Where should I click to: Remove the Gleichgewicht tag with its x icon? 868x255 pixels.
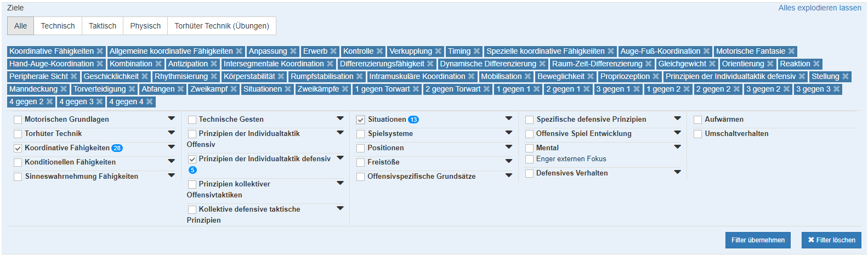click(712, 64)
